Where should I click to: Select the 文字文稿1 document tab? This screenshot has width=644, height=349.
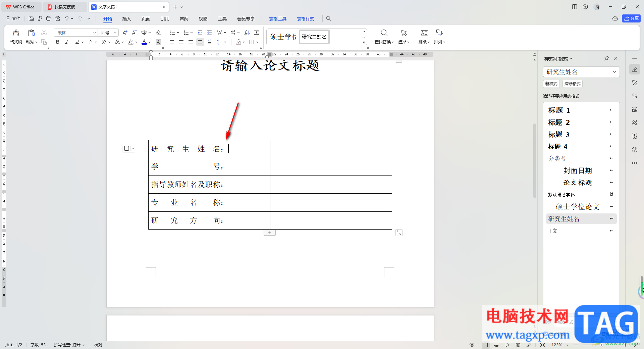tap(128, 7)
